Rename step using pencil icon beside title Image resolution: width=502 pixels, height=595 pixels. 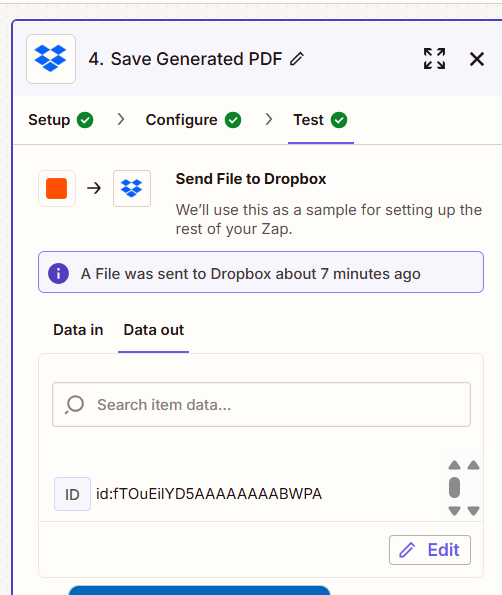pyautogui.click(x=297, y=59)
